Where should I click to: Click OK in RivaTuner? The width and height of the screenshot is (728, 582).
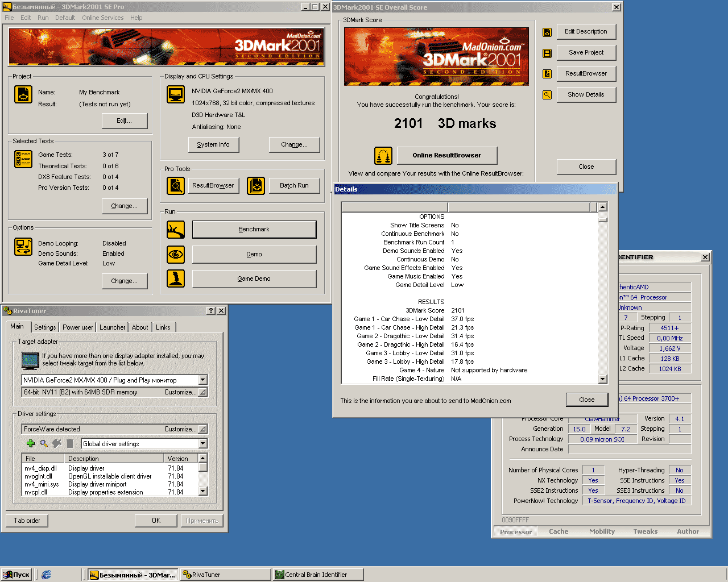click(x=156, y=520)
